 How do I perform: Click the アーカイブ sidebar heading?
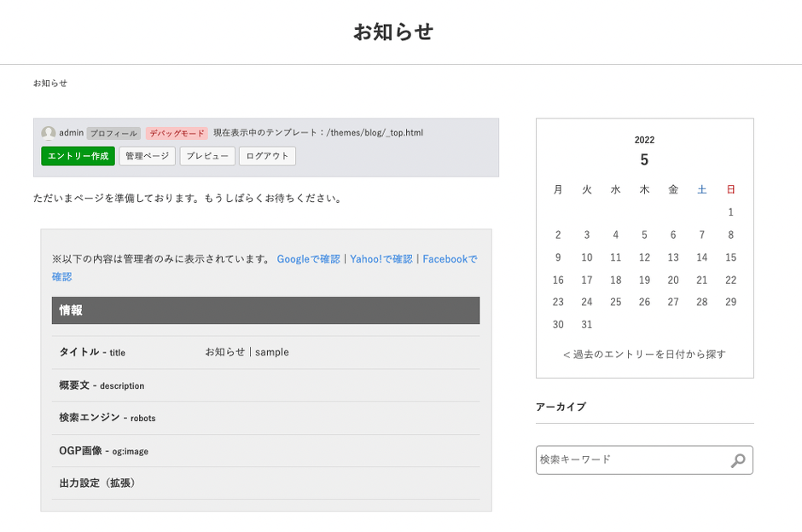click(x=561, y=408)
